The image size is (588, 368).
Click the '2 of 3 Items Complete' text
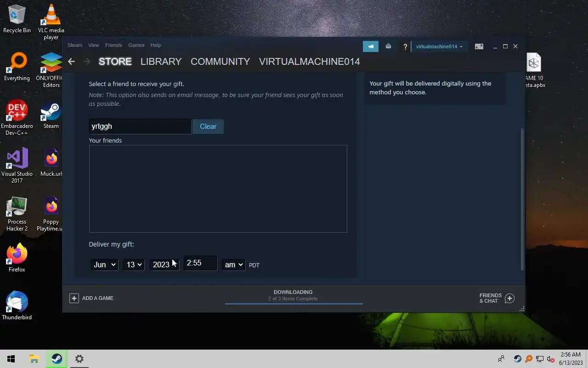pos(293,299)
